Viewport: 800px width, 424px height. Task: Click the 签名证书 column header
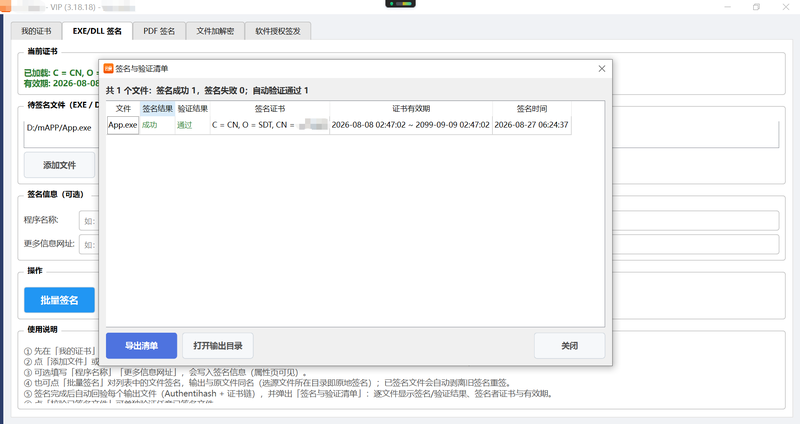[x=270, y=109]
